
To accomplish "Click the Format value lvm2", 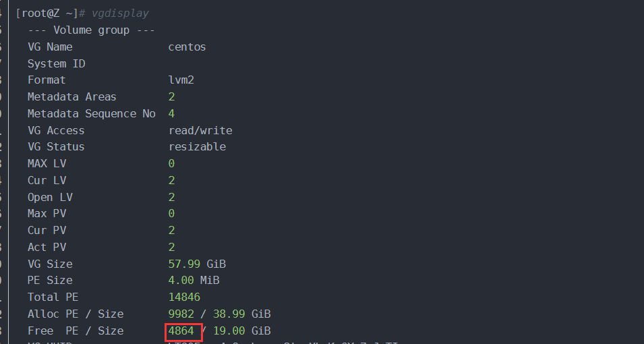I will click(x=181, y=80).
